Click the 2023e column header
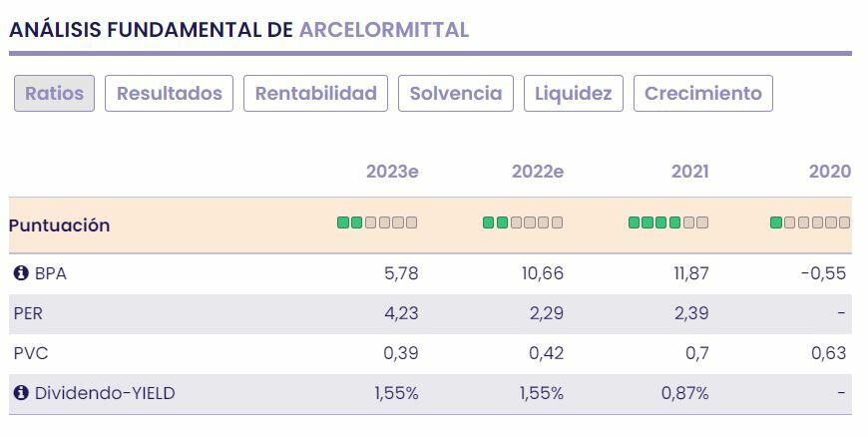Image resolution: width=868 pixels, height=437 pixels. (x=392, y=172)
